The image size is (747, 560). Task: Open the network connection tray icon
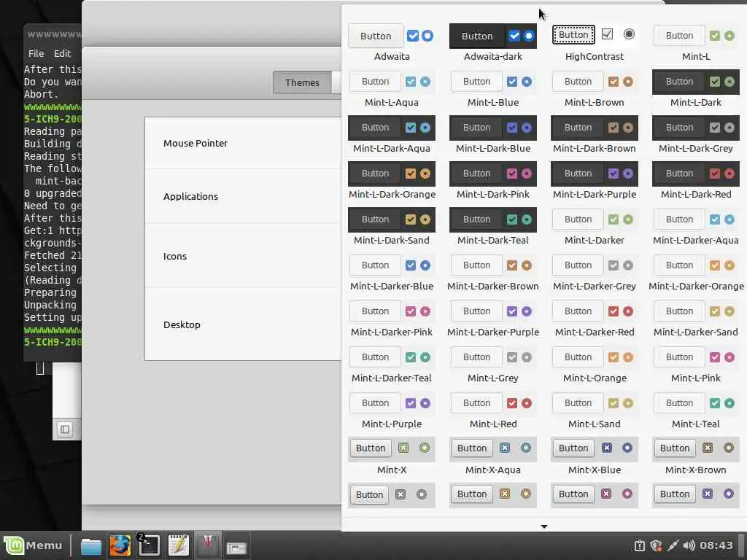point(673,545)
